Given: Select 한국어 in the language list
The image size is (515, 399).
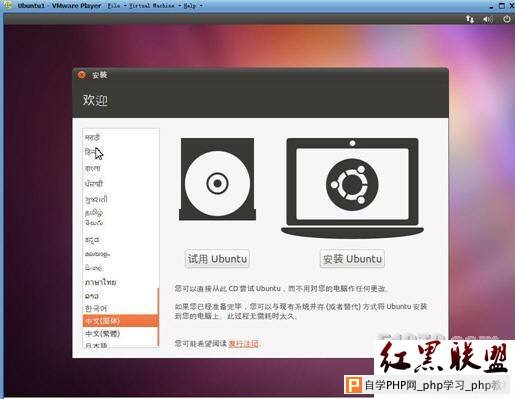Looking at the screenshot, I should click(x=120, y=308).
